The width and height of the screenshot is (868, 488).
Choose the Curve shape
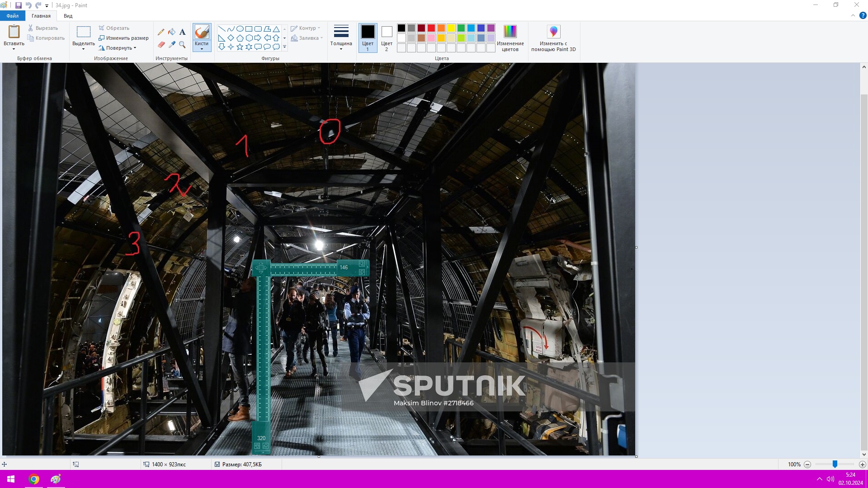pos(231,28)
